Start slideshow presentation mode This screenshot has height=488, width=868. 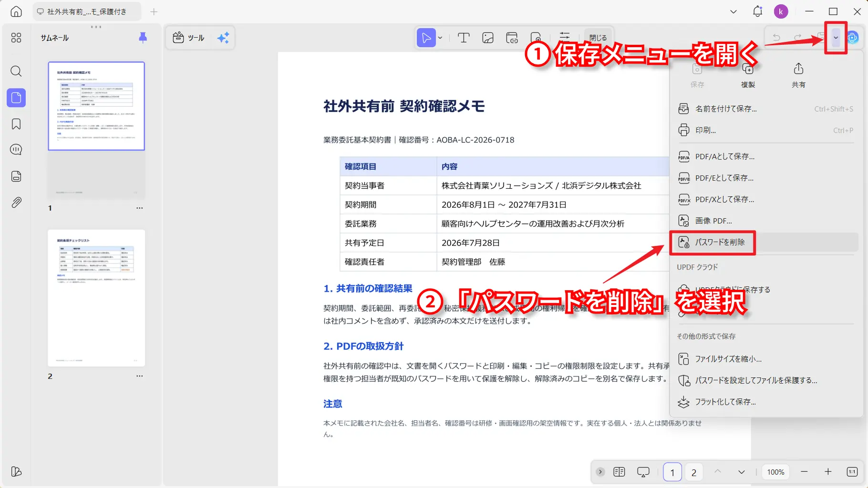643,472
